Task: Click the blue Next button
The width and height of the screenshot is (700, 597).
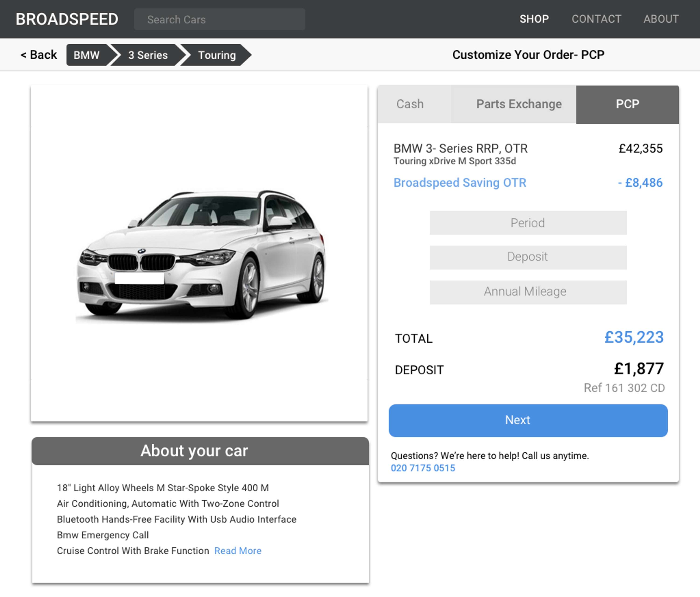Action: (x=528, y=420)
